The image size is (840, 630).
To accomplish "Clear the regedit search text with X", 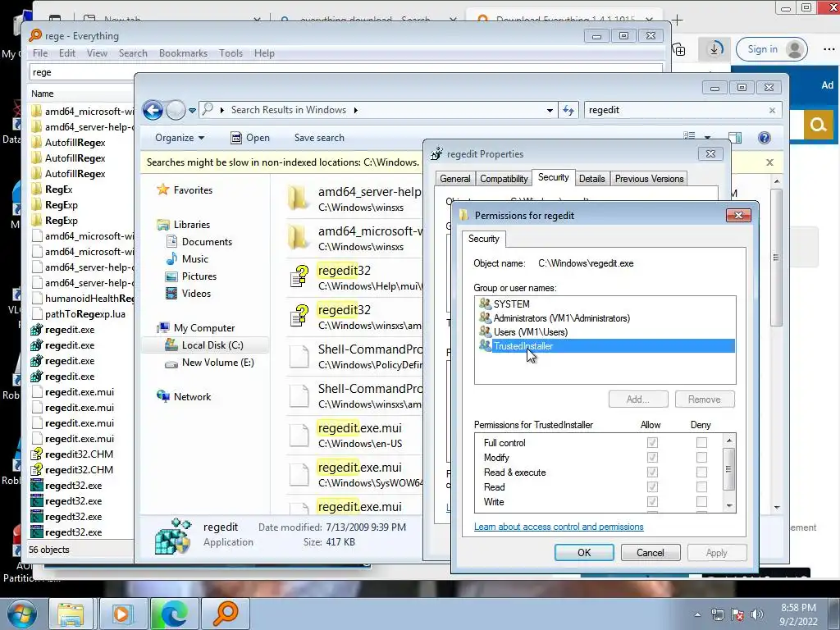I will pyautogui.click(x=772, y=111).
